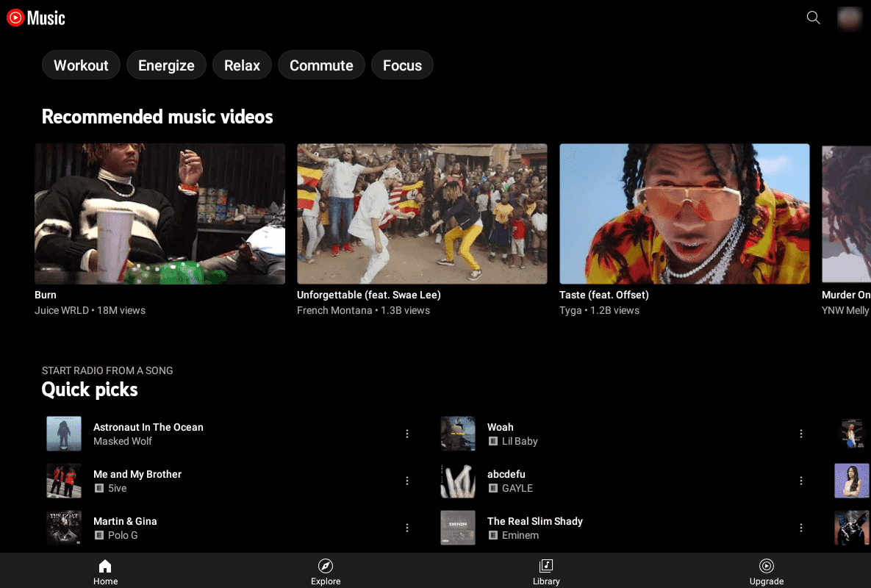Click The Real Slim Shady album art
The image size is (871, 588).
(458, 528)
